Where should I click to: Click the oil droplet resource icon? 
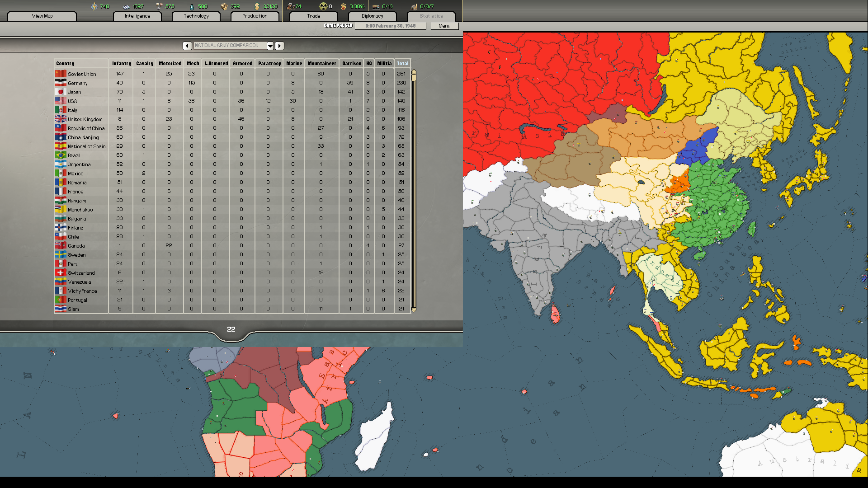(193, 6)
